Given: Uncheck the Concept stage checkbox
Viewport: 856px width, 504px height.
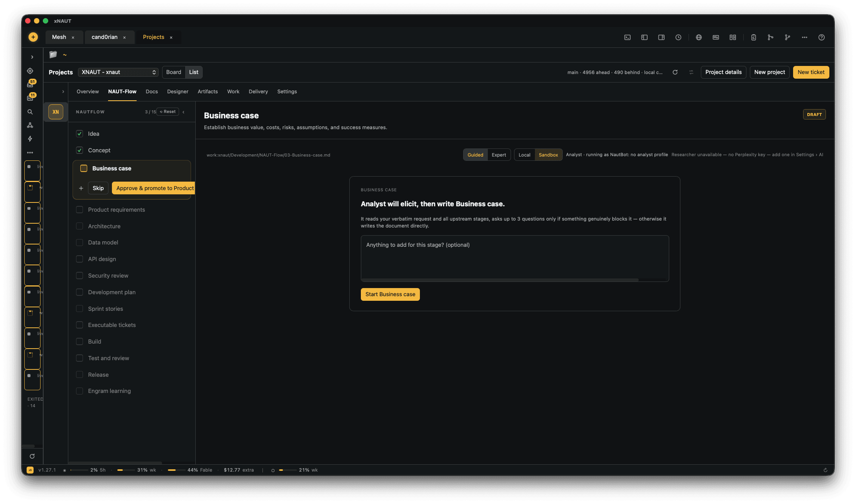Looking at the screenshot, I should pyautogui.click(x=80, y=150).
